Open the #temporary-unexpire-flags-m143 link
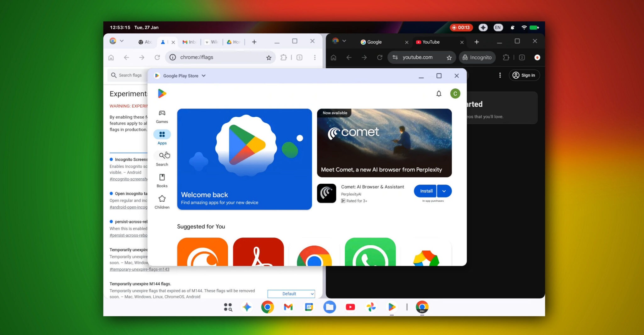The width and height of the screenshot is (644, 335). [x=139, y=270]
